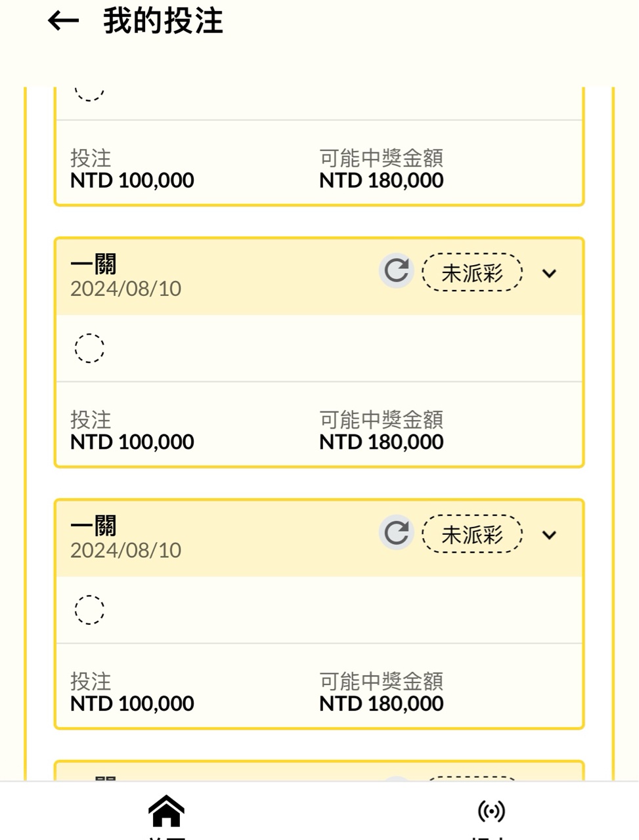Click 未派彩 status on second full 一關 card
The width and height of the screenshot is (639, 840).
472,534
